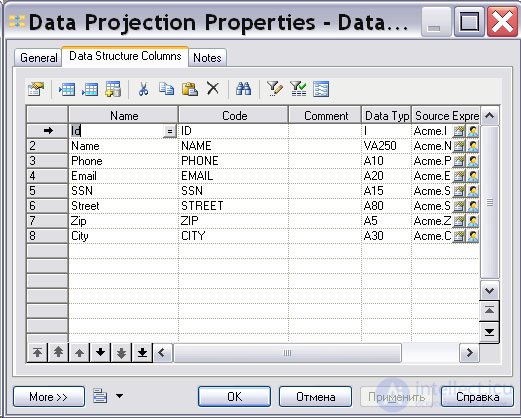
Task: Jump to last row with bottom arrow button
Action: click(x=489, y=332)
